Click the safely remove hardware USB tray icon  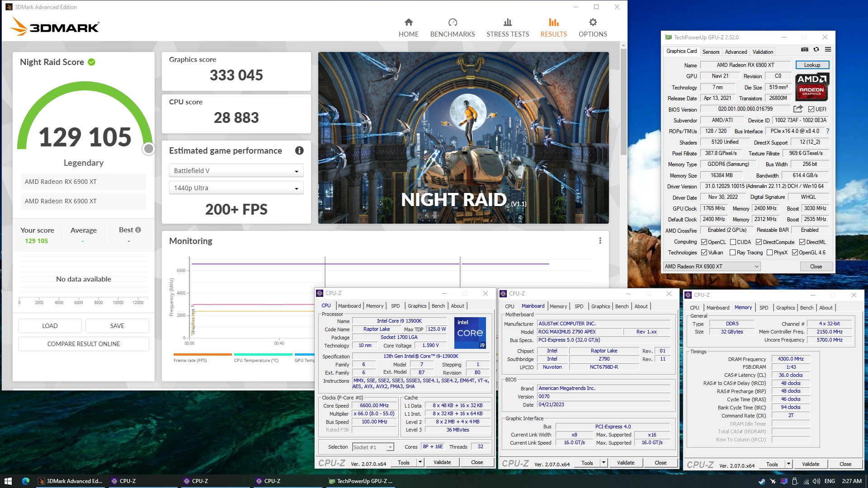[x=795, y=481]
